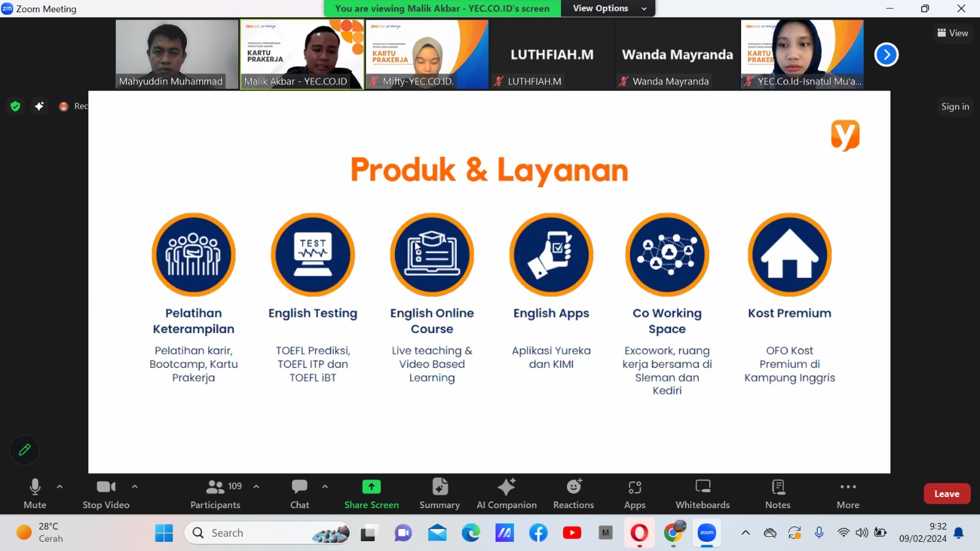The height and width of the screenshot is (551, 980).
Task: Open YouTube from taskbar
Action: (572, 533)
